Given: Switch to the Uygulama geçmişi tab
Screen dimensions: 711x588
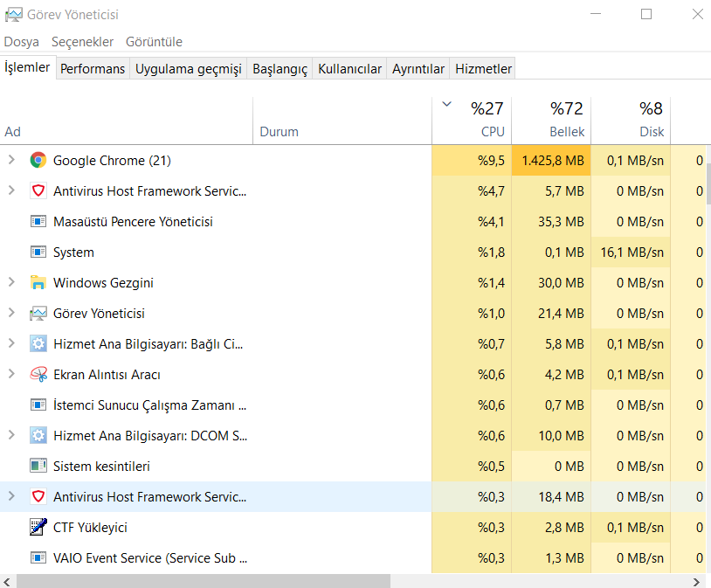Looking at the screenshot, I should tap(188, 68).
